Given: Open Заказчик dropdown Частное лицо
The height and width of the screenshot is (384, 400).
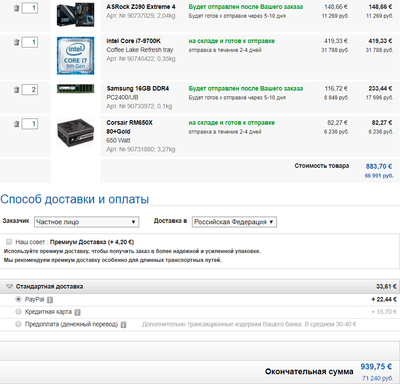Looking at the screenshot, I should pyautogui.click(x=86, y=222).
